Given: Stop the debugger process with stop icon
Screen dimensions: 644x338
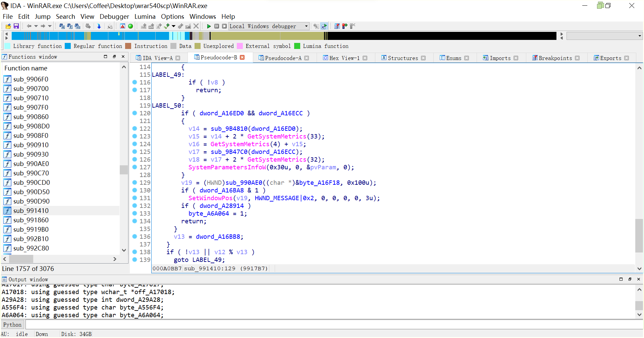Looking at the screenshot, I should point(224,26).
